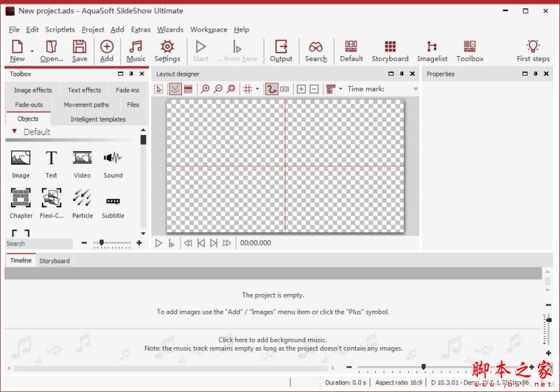Click the timeline horizontal scrollbar
The width and height of the screenshot is (560, 392).
pos(171,368)
